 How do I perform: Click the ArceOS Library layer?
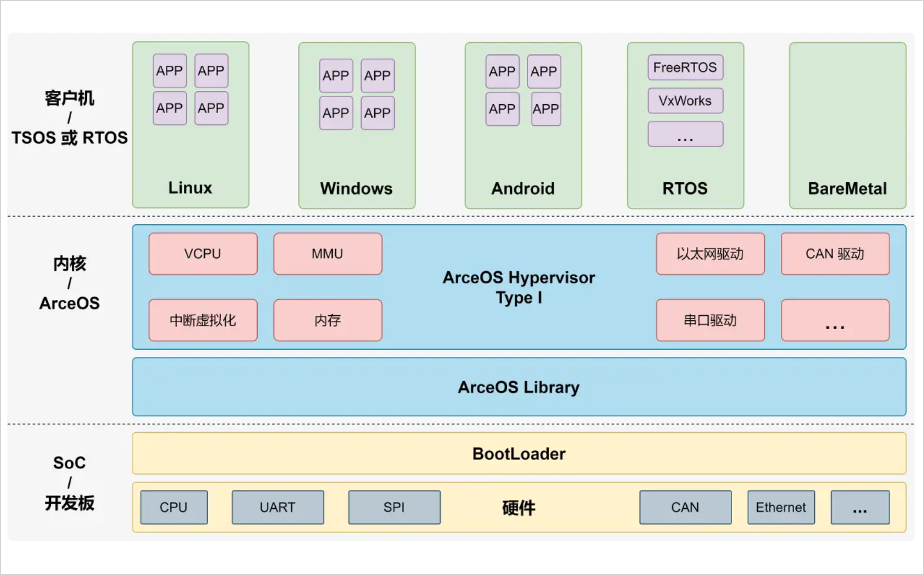(x=518, y=387)
